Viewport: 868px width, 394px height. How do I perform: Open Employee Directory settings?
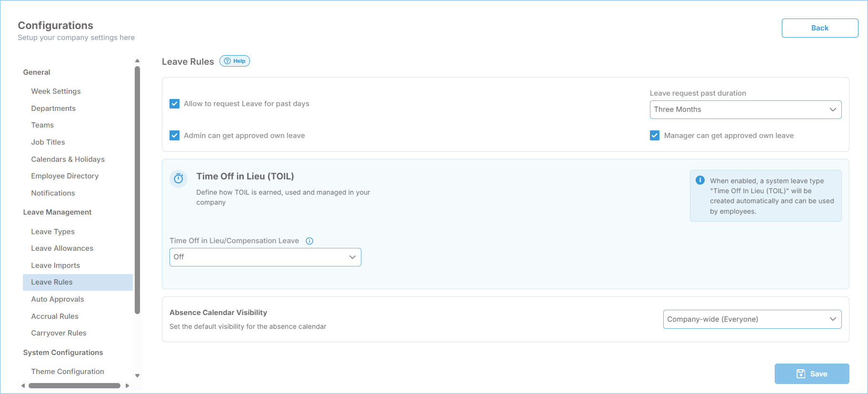(x=65, y=176)
